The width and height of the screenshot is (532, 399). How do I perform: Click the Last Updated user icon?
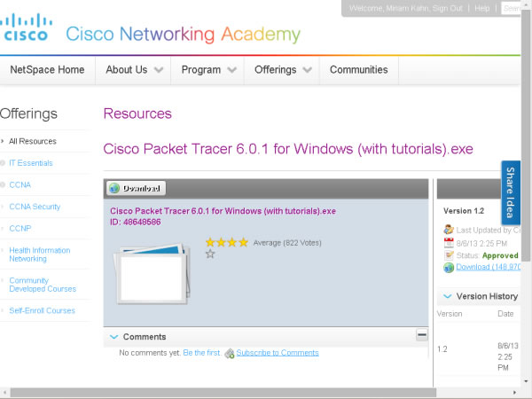[x=449, y=230]
